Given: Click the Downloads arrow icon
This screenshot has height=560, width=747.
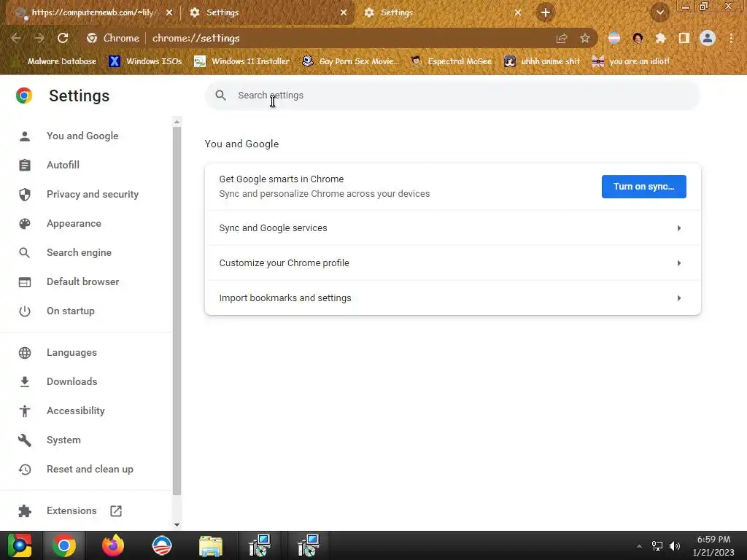Looking at the screenshot, I should (25, 382).
